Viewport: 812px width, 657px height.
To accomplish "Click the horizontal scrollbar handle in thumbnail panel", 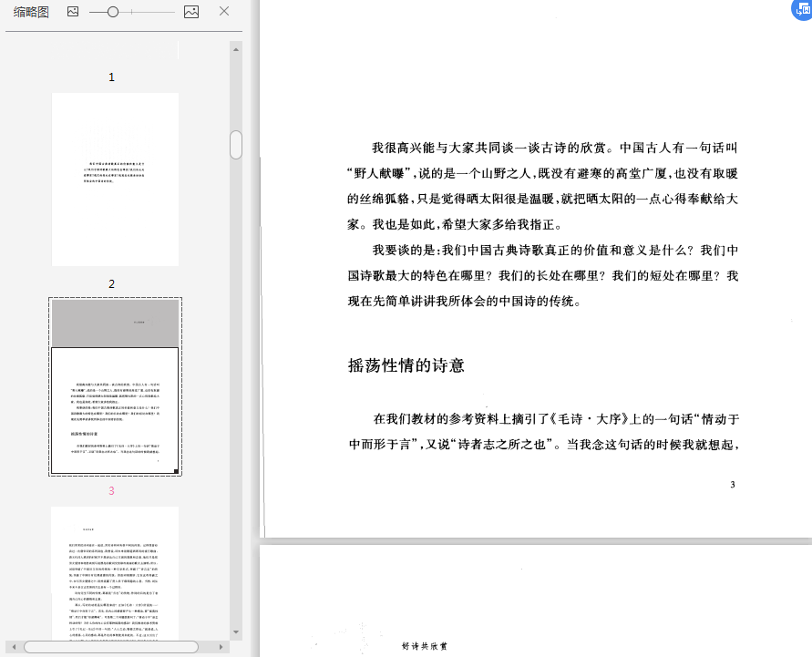I will [x=111, y=647].
